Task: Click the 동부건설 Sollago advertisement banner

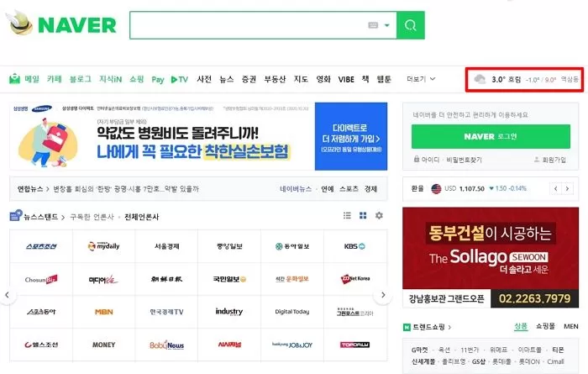Action: [x=491, y=257]
